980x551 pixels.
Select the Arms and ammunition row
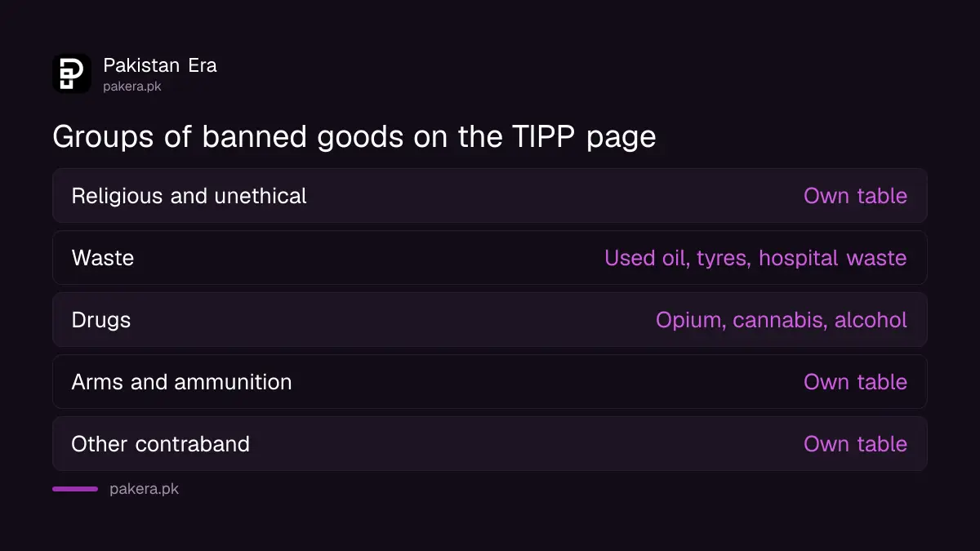coord(490,382)
